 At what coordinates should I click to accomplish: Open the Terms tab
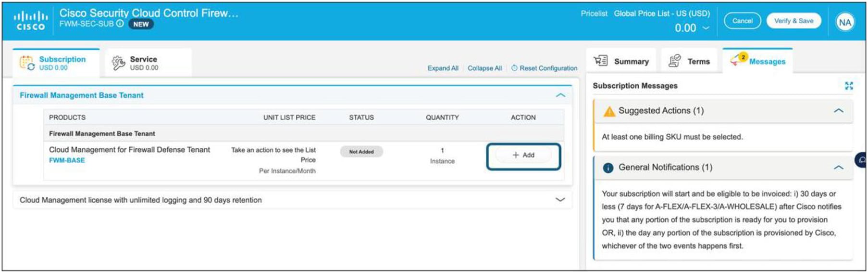(689, 61)
